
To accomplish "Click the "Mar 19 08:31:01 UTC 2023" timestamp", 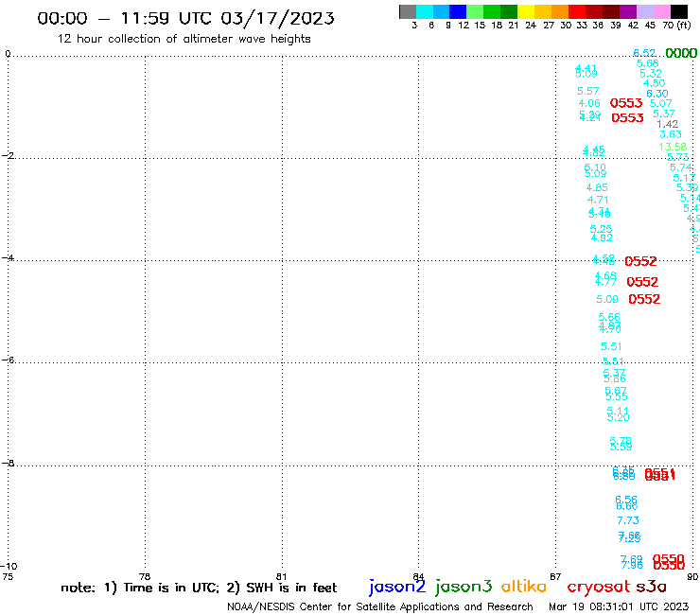I will (x=619, y=606).
